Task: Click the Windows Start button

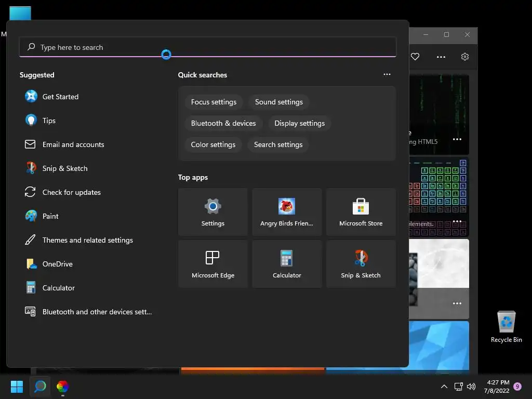Action: [17, 387]
